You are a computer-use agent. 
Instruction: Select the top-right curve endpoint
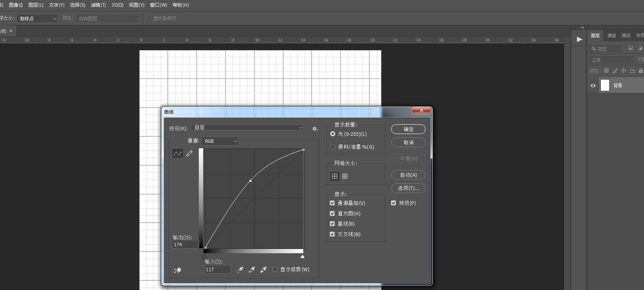(x=303, y=150)
